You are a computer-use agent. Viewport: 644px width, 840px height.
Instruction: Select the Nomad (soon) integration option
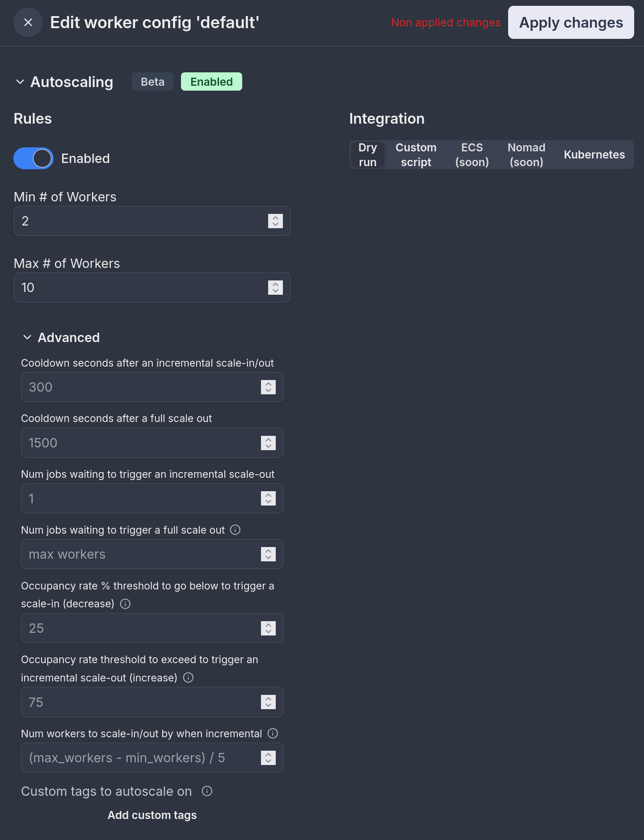click(x=526, y=155)
